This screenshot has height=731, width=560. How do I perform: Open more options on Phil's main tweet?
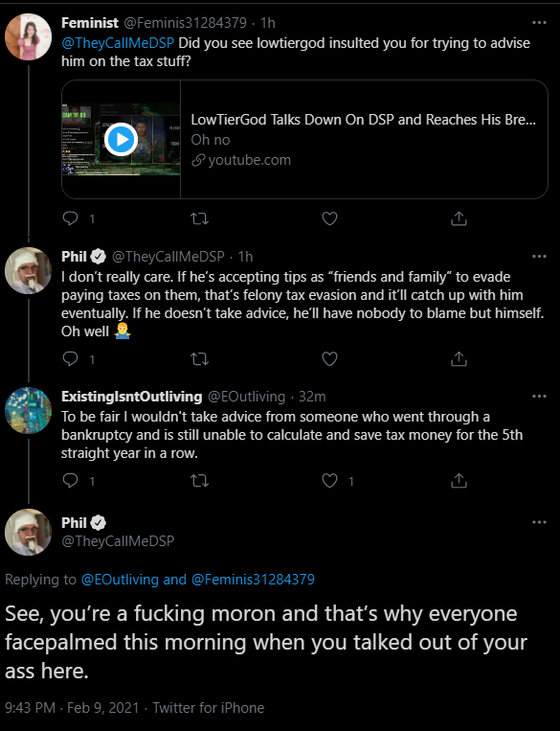tap(539, 522)
